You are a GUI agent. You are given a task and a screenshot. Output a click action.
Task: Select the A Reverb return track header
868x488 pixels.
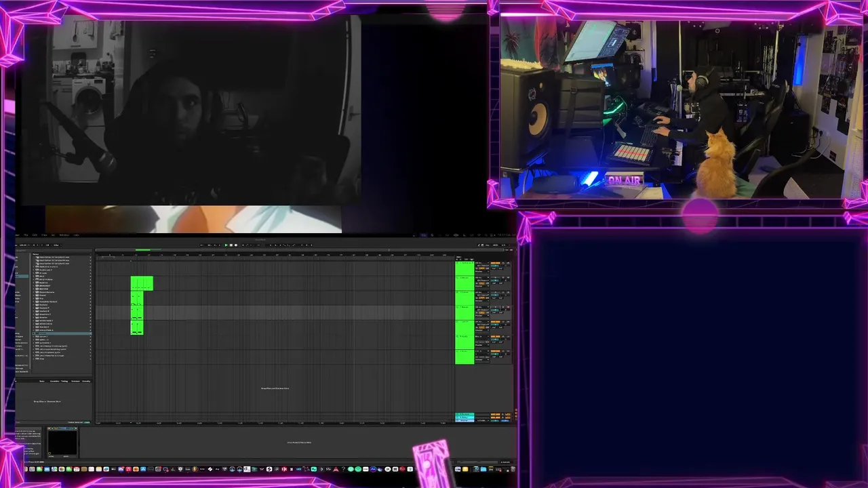pos(465,414)
